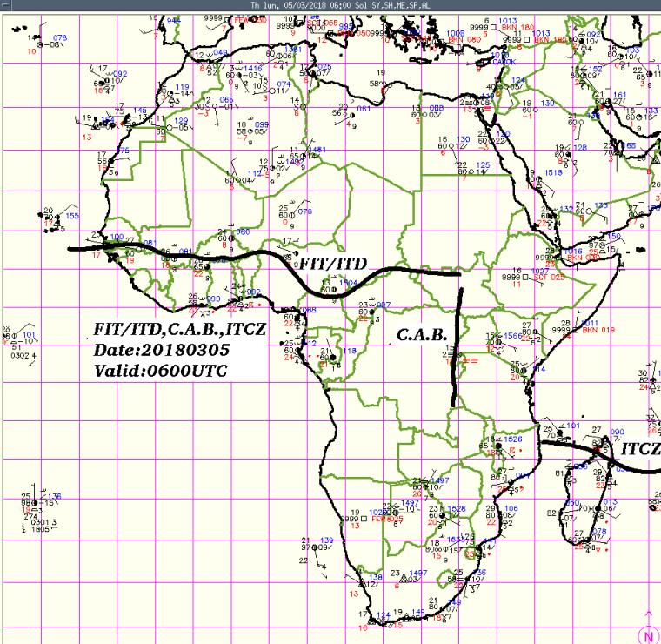
Task: Open the window menu icon in title bar
Action: coord(7,4)
